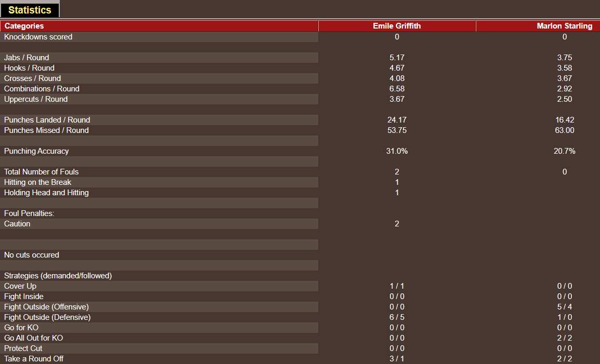The image size is (600, 364).
Task: Select the Holding Head and Hitting label
Action: coord(46,193)
